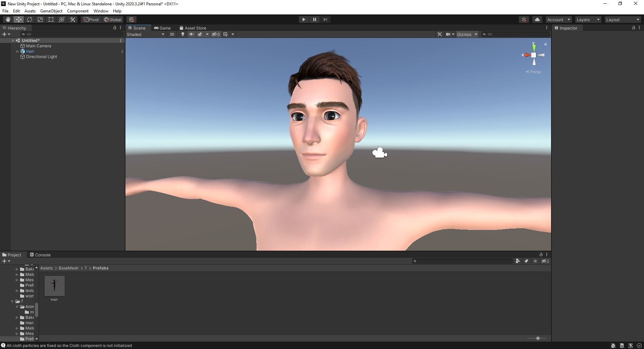Open the Account dropdown

[x=558, y=19]
